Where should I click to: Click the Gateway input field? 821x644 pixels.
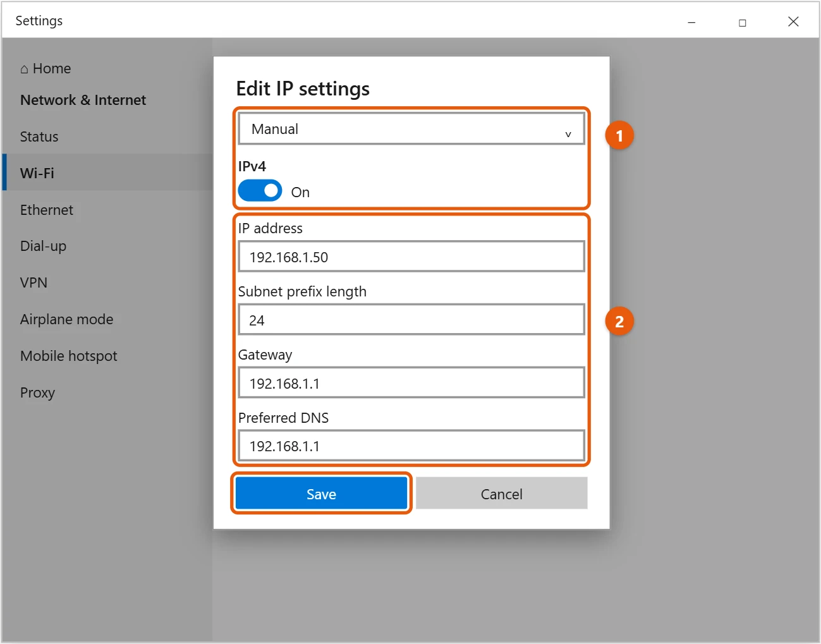tap(411, 383)
